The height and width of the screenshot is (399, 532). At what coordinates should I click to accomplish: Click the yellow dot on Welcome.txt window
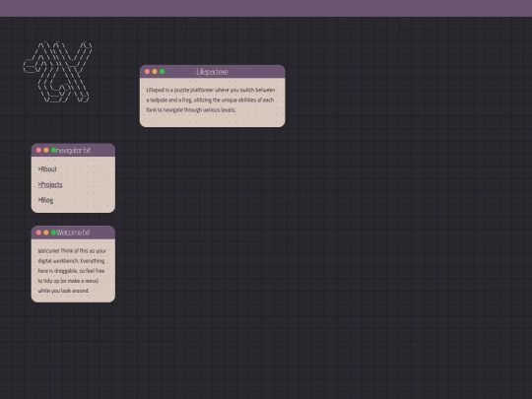pos(46,233)
